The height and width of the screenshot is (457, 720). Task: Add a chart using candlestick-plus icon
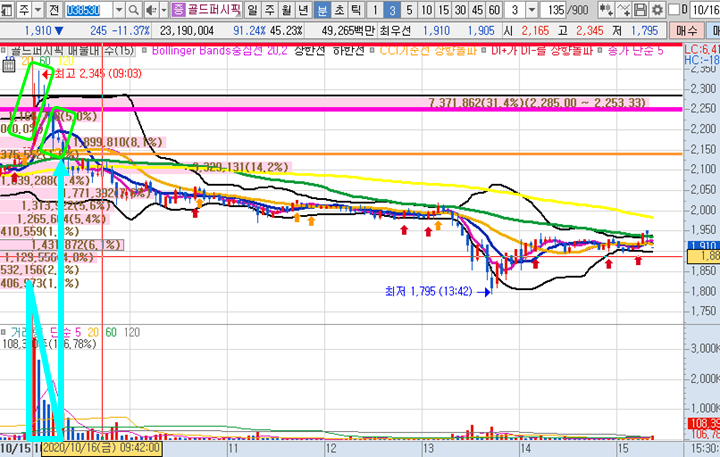pos(606,10)
